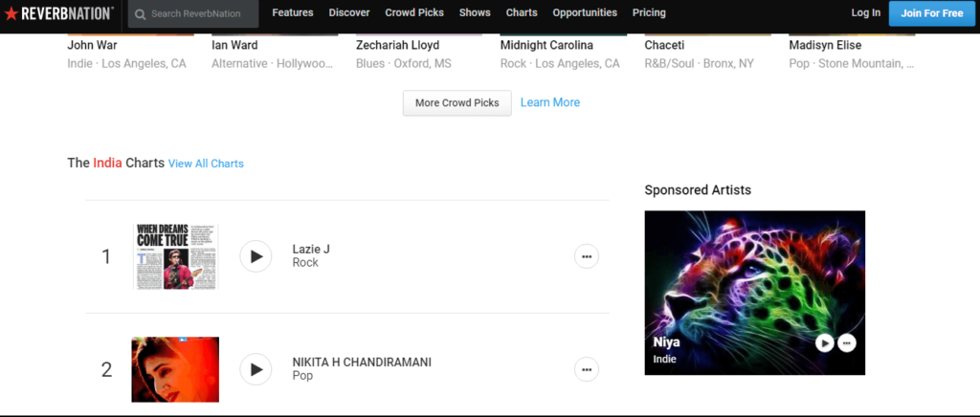The height and width of the screenshot is (417, 980).
Task: Open the View All Charts link
Action: [206, 164]
